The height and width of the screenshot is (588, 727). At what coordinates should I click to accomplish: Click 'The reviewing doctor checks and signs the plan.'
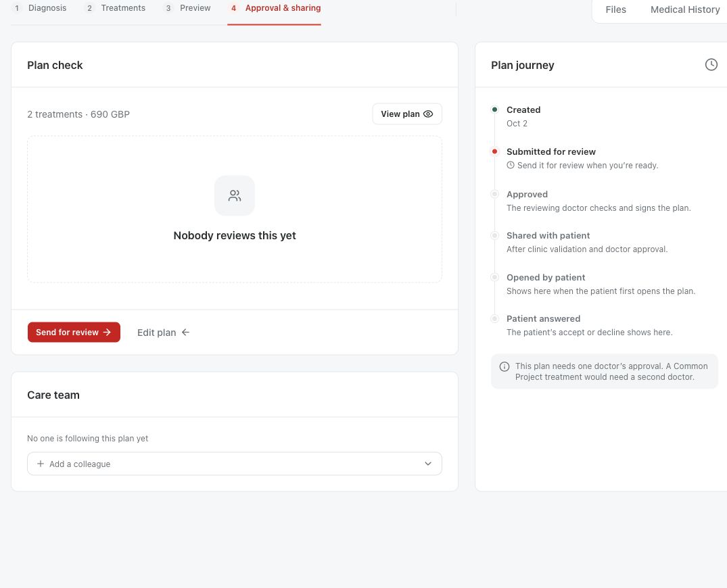[x=599, y=208]
